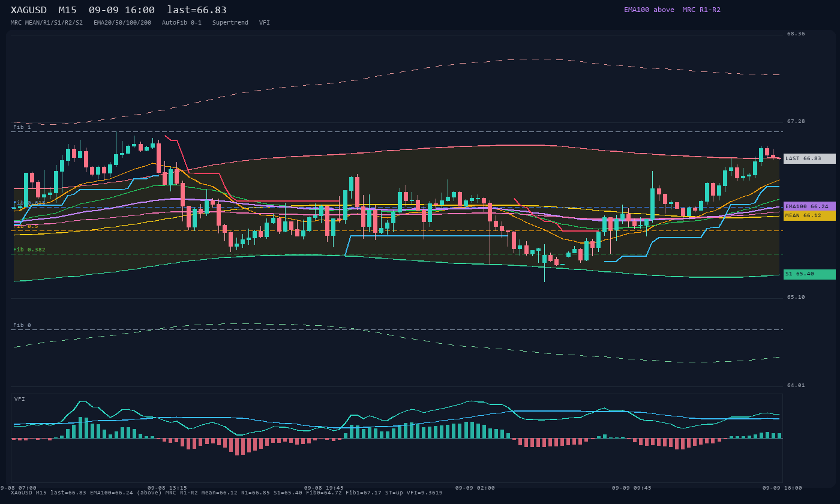This screenshot has height=504, width=840.
Task: Click the 'EMA100 66.24' price tag
Action: pos(809,206)
